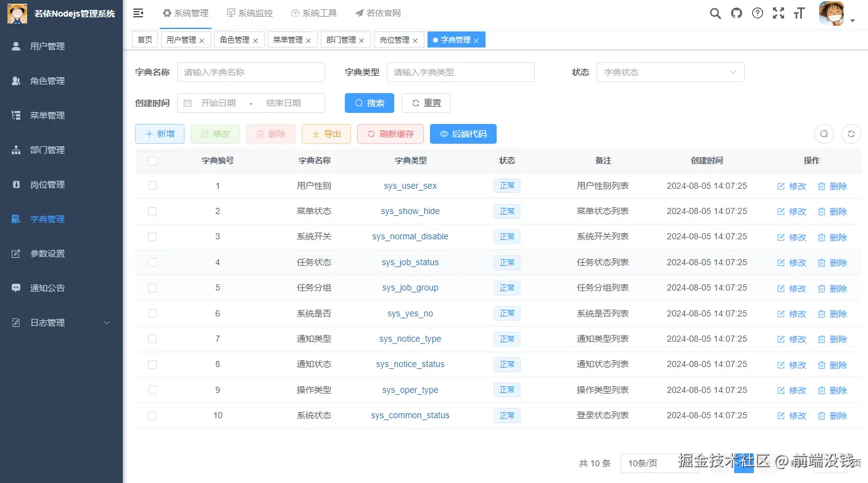
Task: Refresh the table with the round refresh icon
Action: click(x=851, y=134)
